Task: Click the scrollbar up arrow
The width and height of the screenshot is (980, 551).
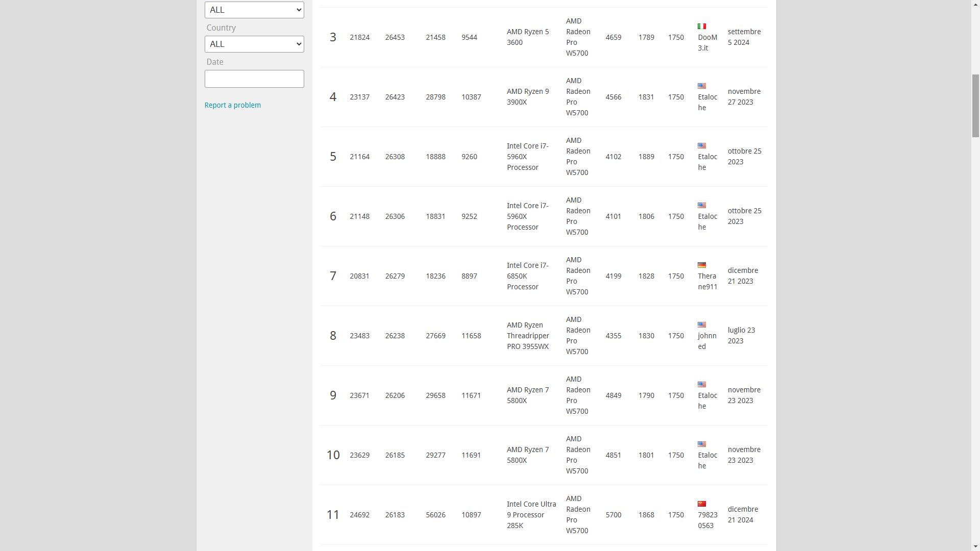Action: tap(975, 4)
